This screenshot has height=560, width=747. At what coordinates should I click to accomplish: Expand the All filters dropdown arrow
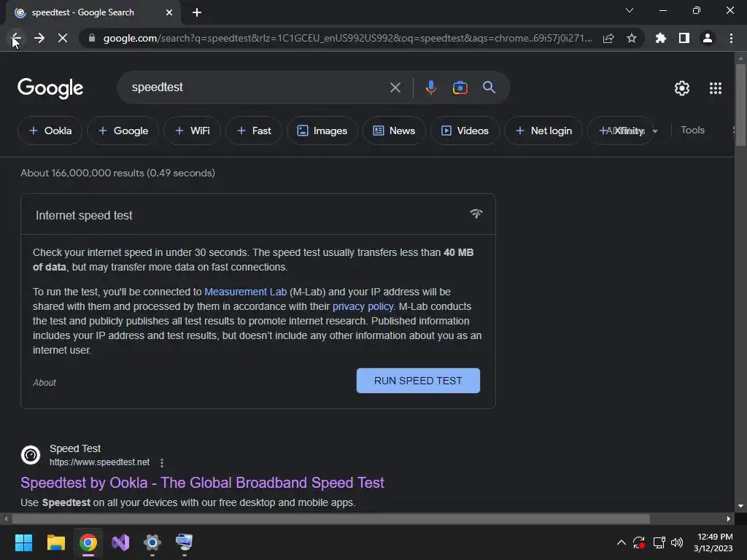[655, 131]
